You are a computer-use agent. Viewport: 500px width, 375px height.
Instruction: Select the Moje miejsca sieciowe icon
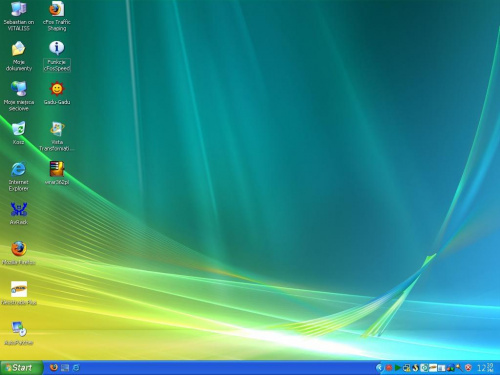coord(19,89)
